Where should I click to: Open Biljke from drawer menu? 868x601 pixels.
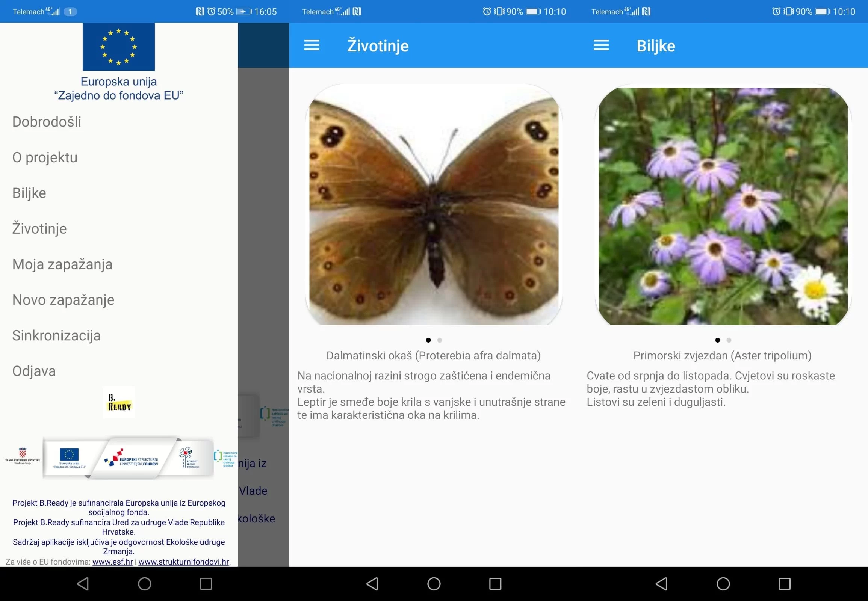coord(29,193)
